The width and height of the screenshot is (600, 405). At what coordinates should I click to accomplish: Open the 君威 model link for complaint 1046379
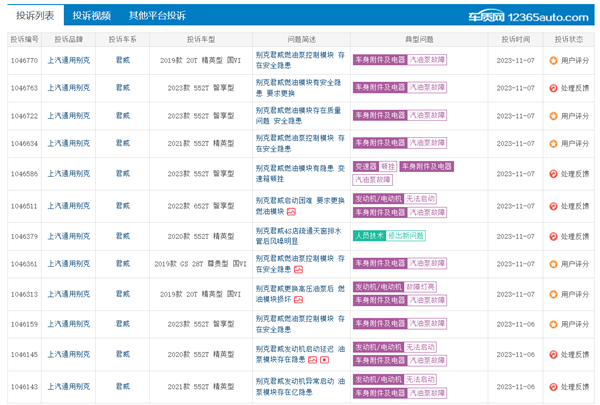click(x=122, y=236)
